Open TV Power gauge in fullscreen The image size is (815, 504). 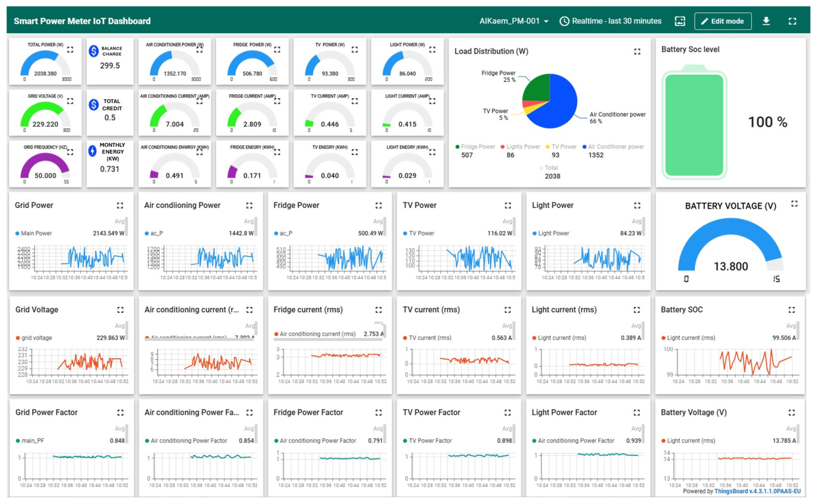[355, 50]
